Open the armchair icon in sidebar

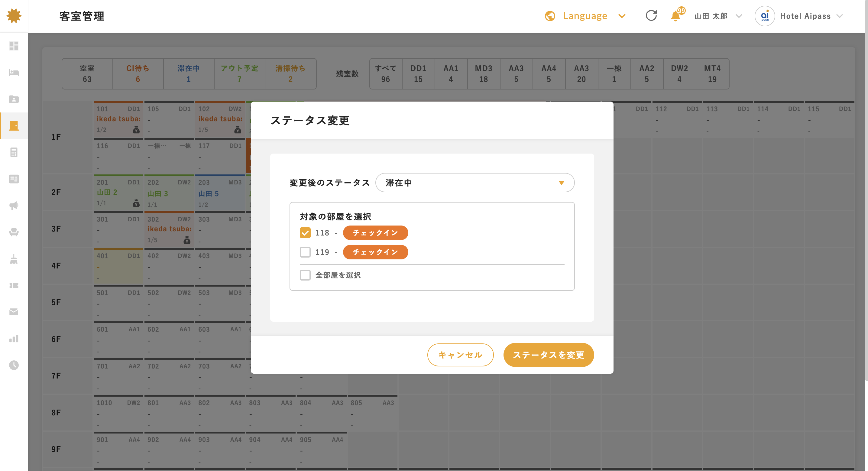pos(14,232)
